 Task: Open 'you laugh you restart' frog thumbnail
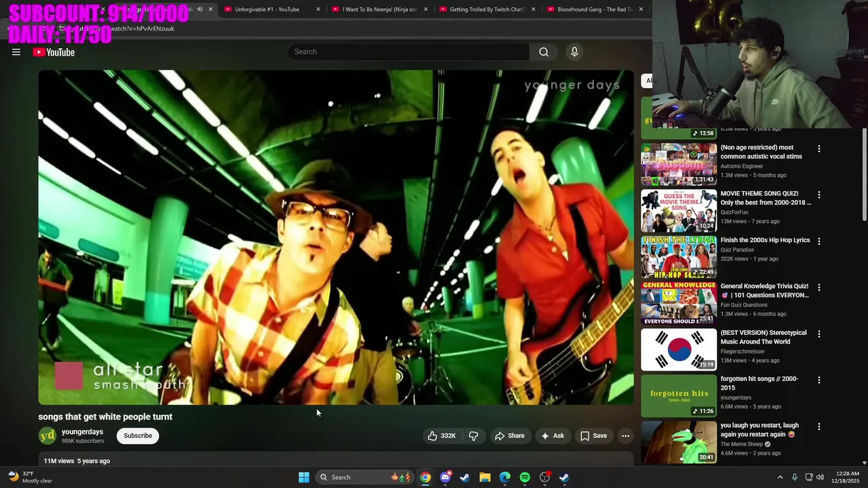(679, 442)
